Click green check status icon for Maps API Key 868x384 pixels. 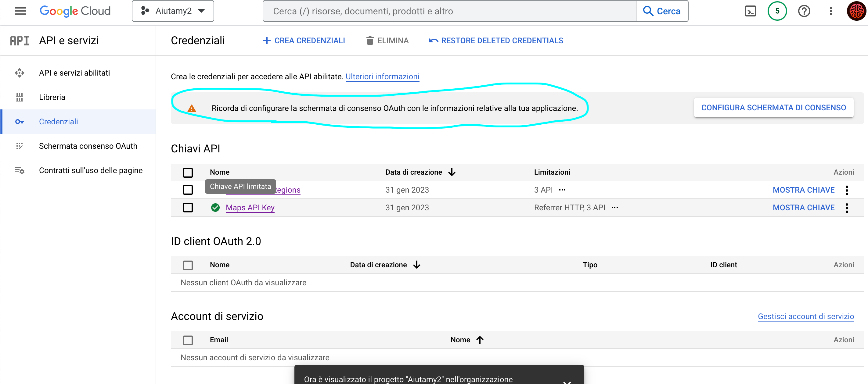tap(215, 208)
